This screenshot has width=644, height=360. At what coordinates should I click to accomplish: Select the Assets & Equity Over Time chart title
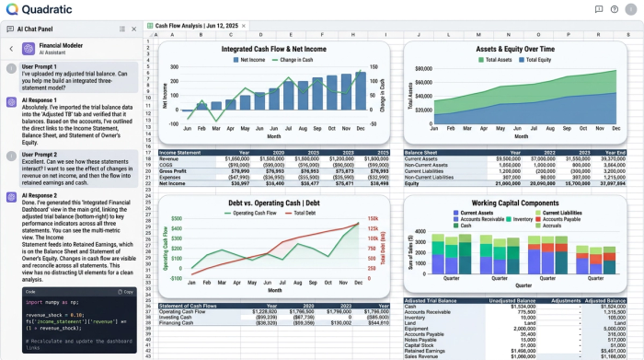click(515, 50)
